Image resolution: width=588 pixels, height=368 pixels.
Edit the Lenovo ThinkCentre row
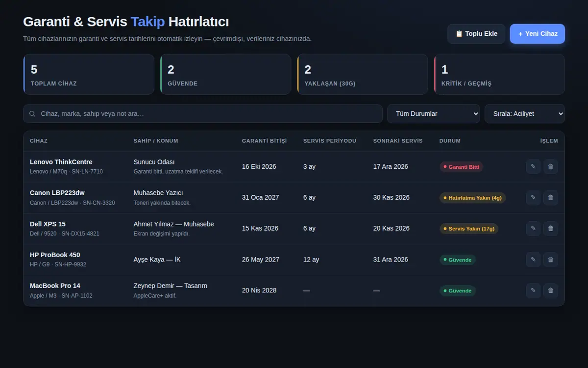(533, 167)
